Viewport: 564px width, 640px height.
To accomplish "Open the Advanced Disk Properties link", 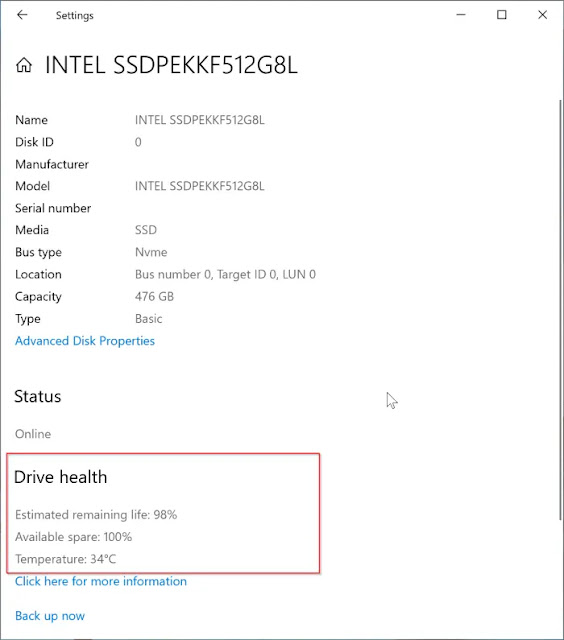I will pos(85,341).
